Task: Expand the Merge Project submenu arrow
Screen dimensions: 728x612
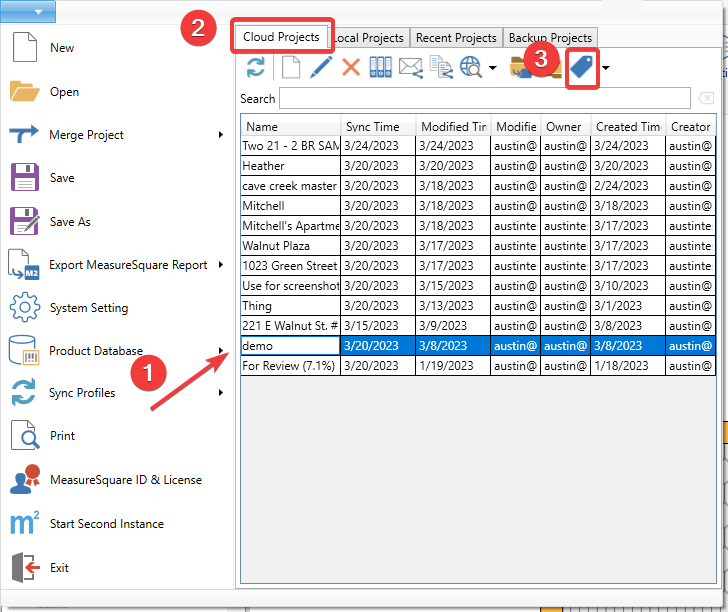Action: coord(221,135)
